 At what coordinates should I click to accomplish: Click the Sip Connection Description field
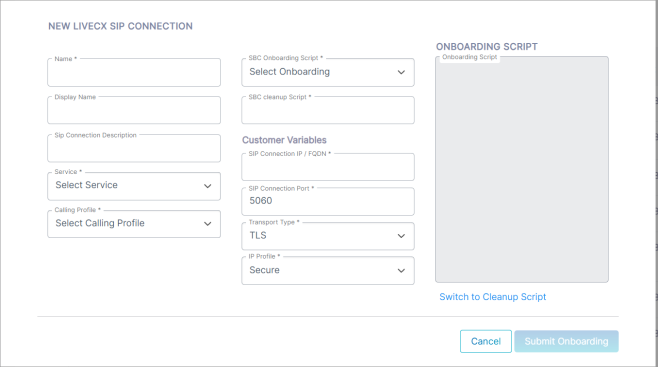[x=134, y=148]
